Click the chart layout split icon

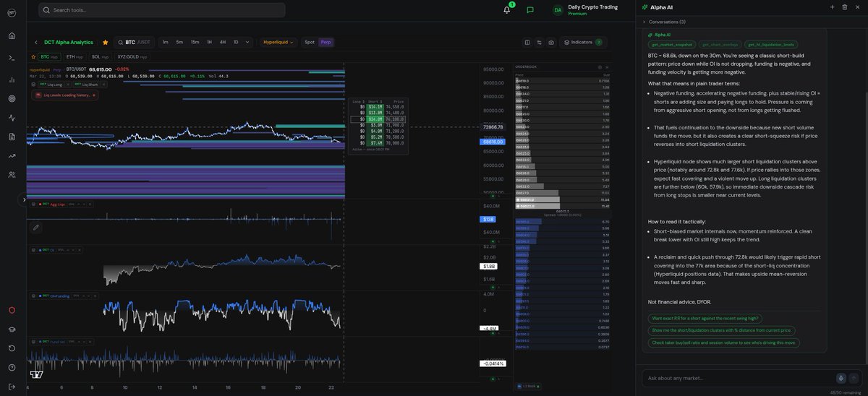pyautogui.click(x=527, y=42)
